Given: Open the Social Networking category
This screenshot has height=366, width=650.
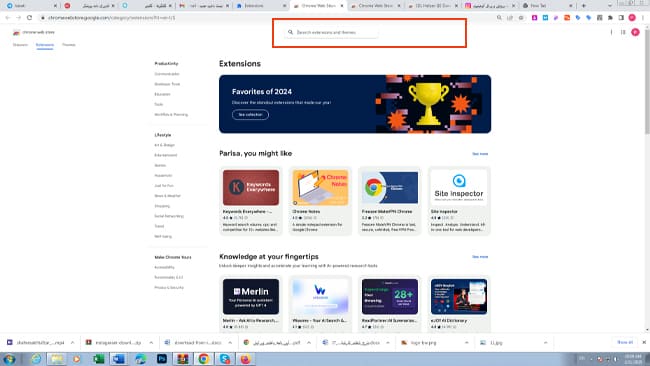Looking at the screenshot, I should pyautogui.click(x=169, y=216).
